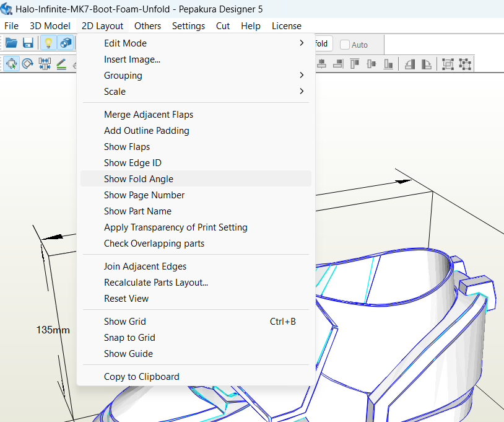The image size is (504, 422).
Task: Choose Insert Image... from the menu
Action: pyautogui.click(x=196, y=59)
